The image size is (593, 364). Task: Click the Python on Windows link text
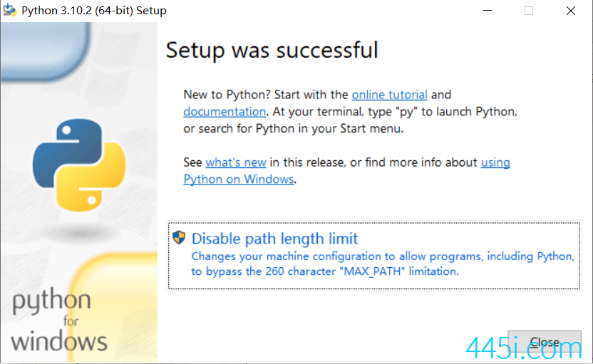(238, 180)
